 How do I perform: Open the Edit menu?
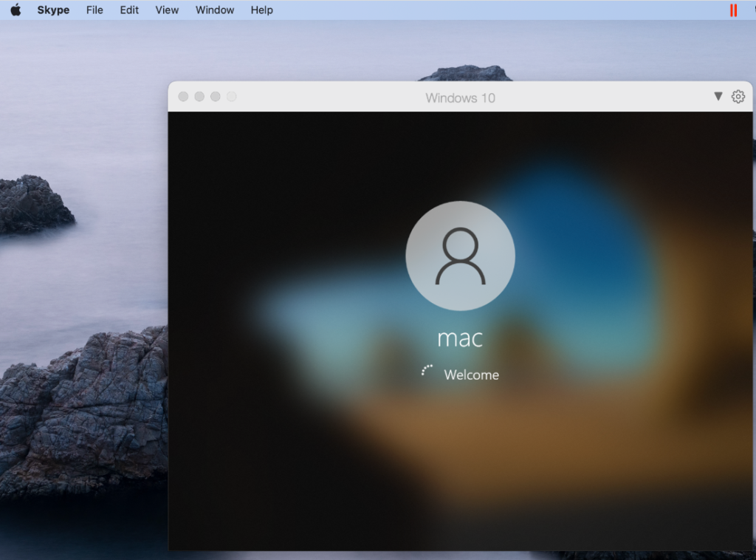[129, 10]
